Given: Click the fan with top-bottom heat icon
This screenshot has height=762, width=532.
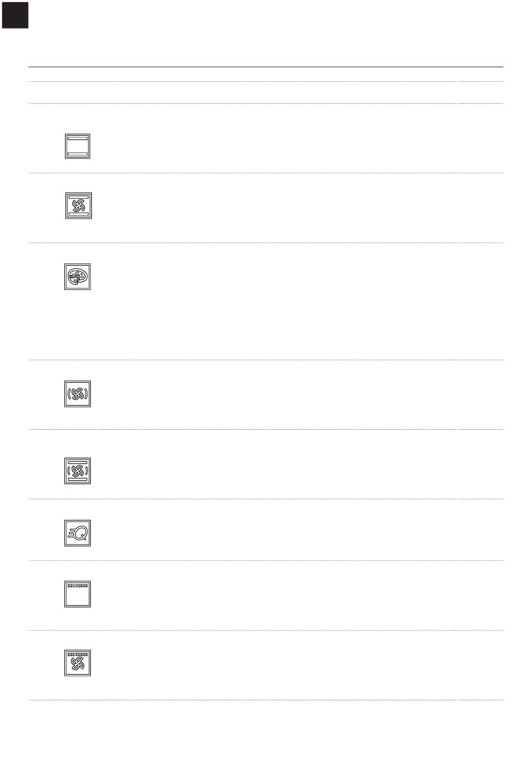Looking at the screenshot, I should tap(78, 206).
